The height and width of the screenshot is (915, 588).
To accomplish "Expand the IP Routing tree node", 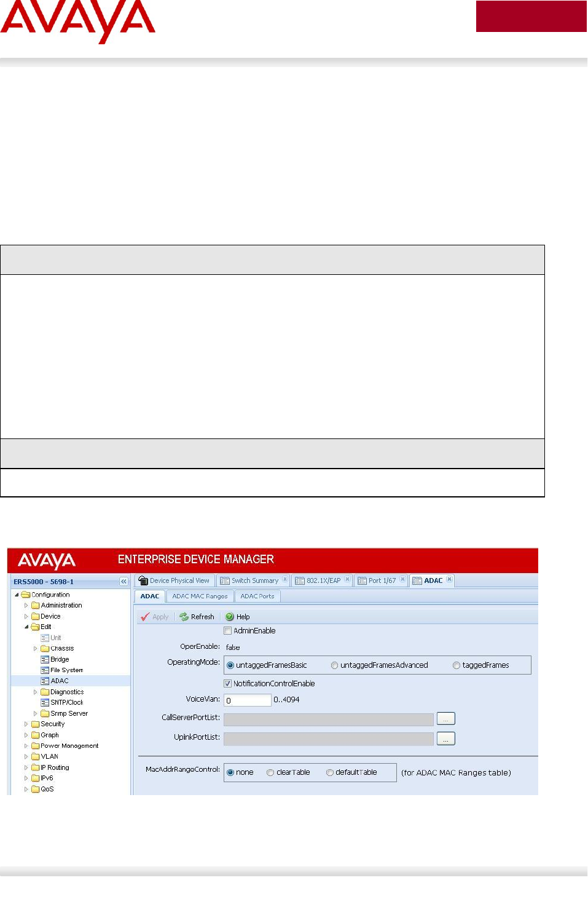I will [x=26, y=767].
